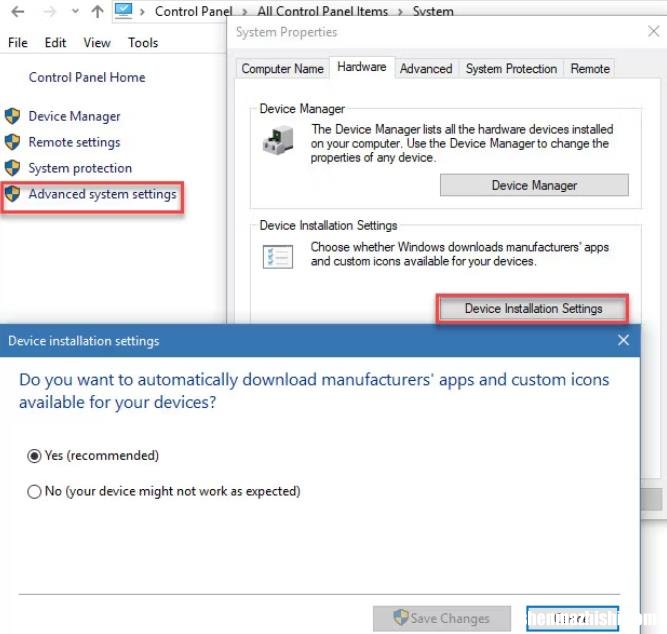667x634 pixels.
Task: Switch to the Remote tab
Action: click(x=590, y=69)
